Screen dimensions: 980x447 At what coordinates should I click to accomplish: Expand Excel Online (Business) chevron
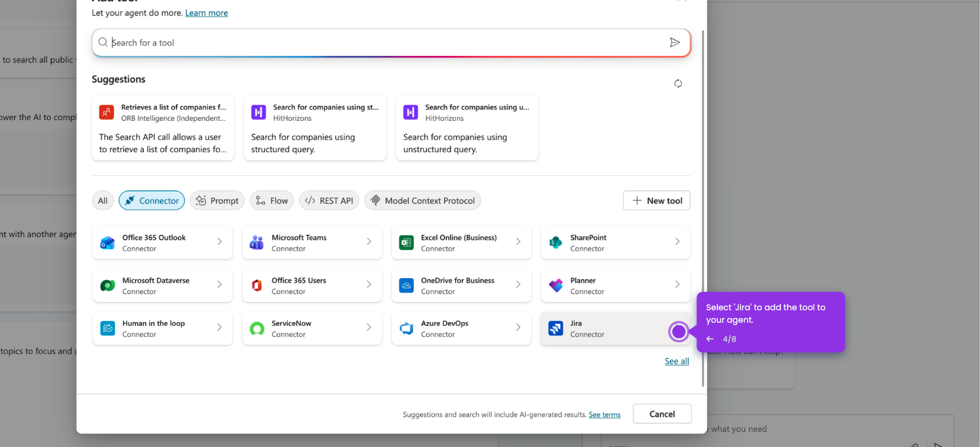point(518,241)
